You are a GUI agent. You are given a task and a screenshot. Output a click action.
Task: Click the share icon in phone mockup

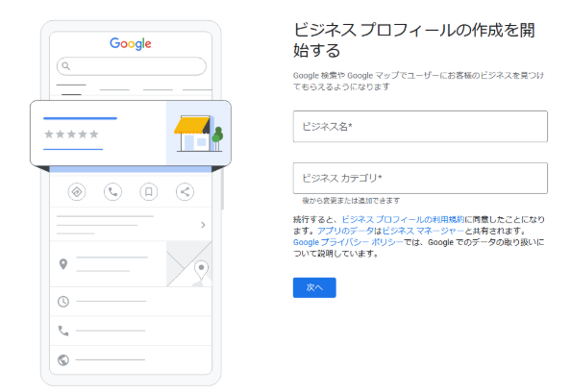coord(185,192)
